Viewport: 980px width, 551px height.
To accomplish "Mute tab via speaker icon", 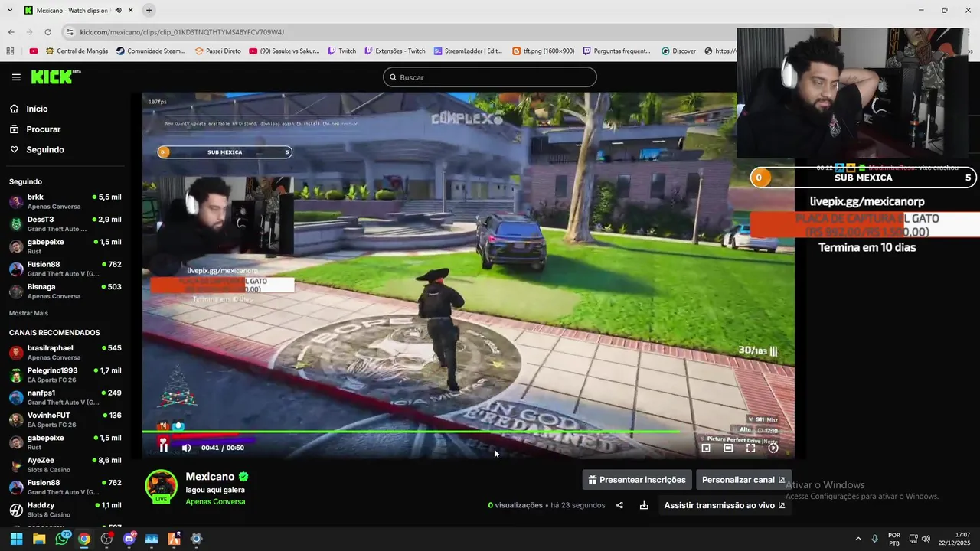I will coord(118,11).
